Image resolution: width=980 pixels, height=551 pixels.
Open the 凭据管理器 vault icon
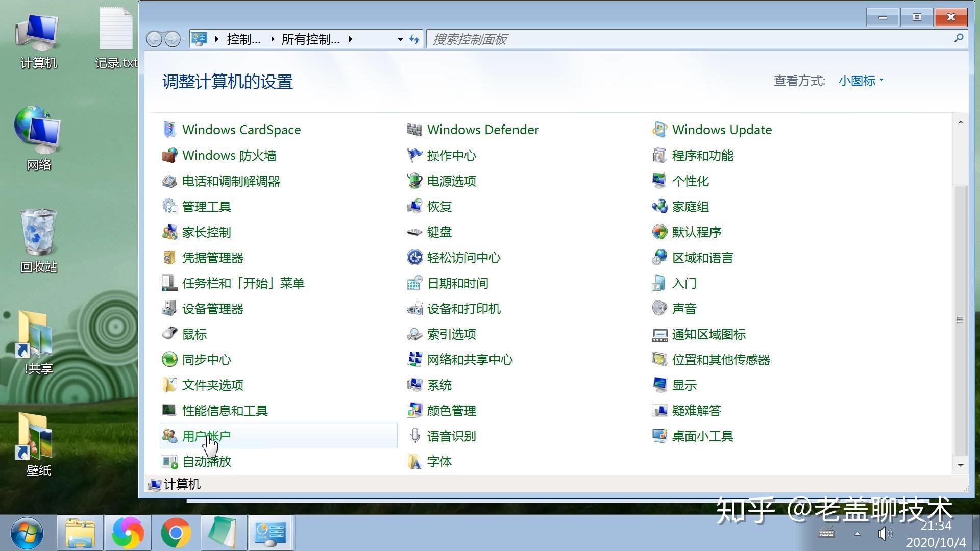pyautogui.click(x=169, y=257)
